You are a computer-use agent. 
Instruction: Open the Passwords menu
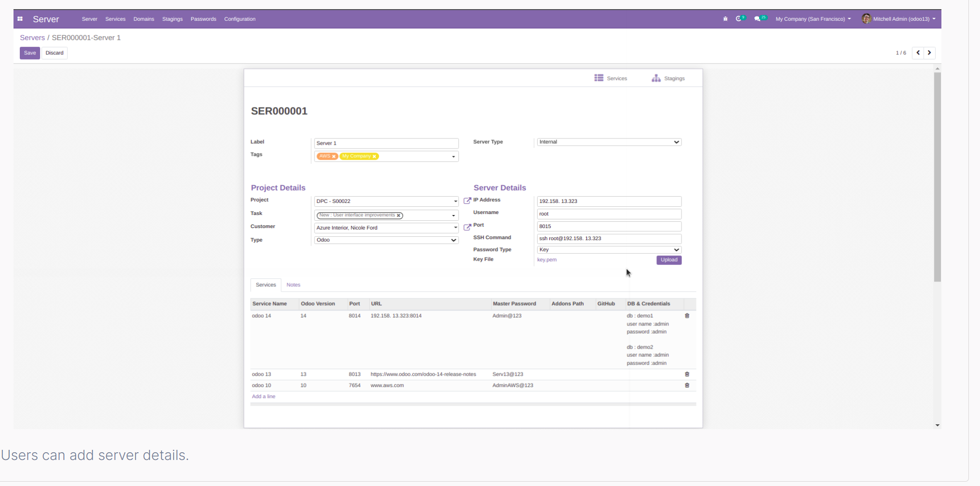pos(204,19)
